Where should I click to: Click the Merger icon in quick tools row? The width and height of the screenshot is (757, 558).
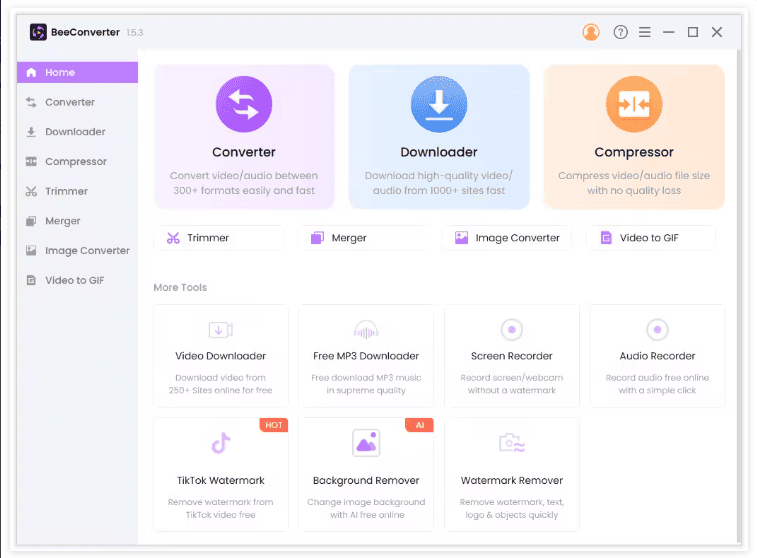pyautogui.click(x=317, y=238)
